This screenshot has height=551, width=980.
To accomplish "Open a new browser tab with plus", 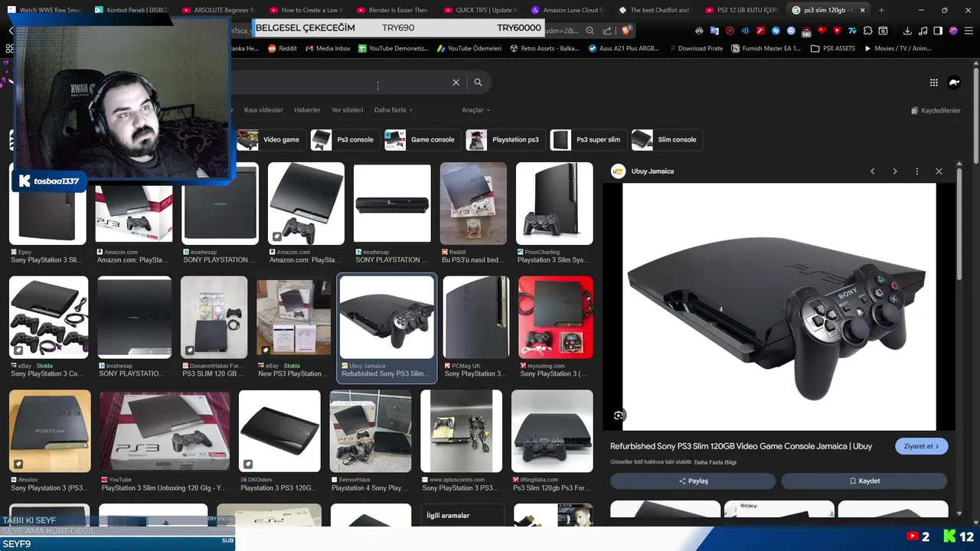I will coord(881,10).
